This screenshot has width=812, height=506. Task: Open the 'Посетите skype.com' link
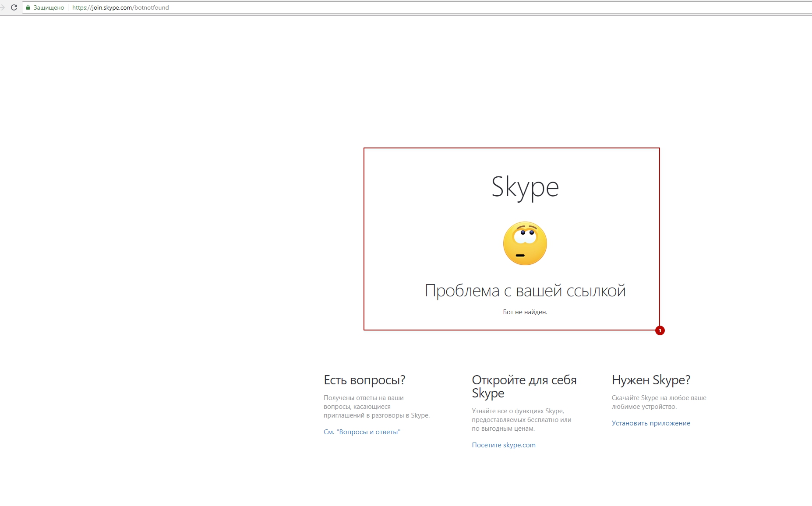(x=504, y=445)
